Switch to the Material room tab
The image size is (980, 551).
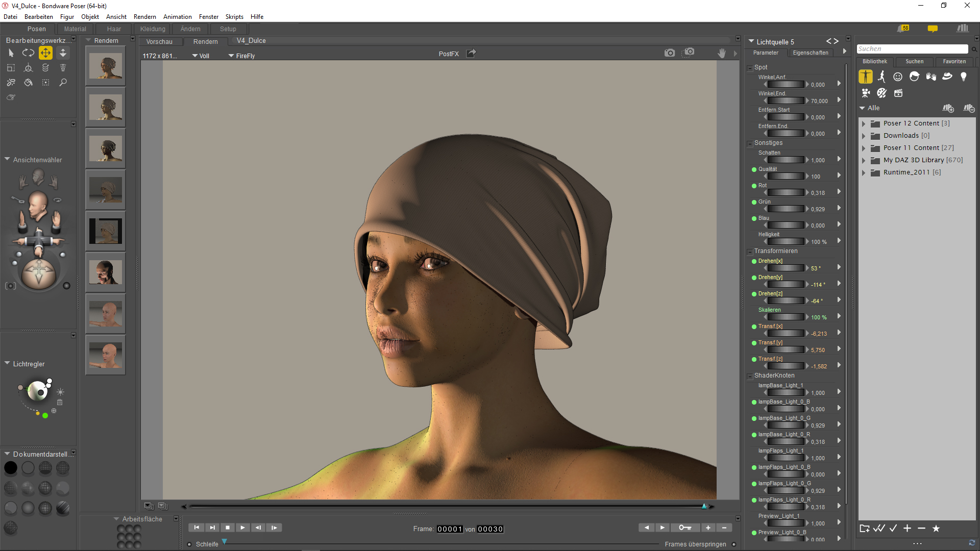pos(75,29)
